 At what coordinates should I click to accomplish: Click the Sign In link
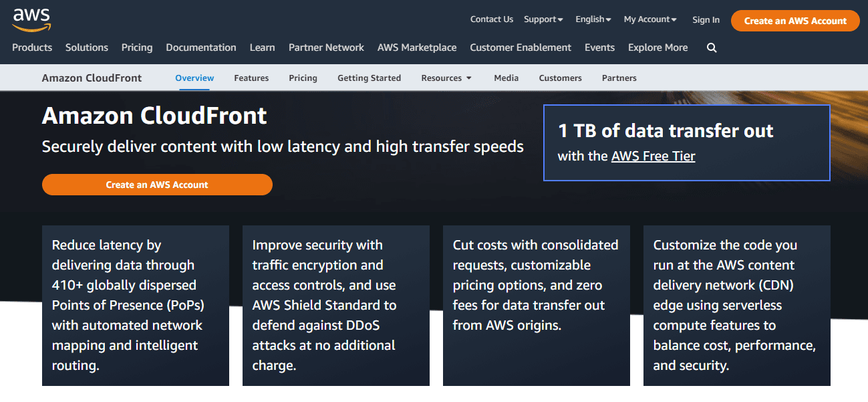pyautogui.click(x=706, y=20)
